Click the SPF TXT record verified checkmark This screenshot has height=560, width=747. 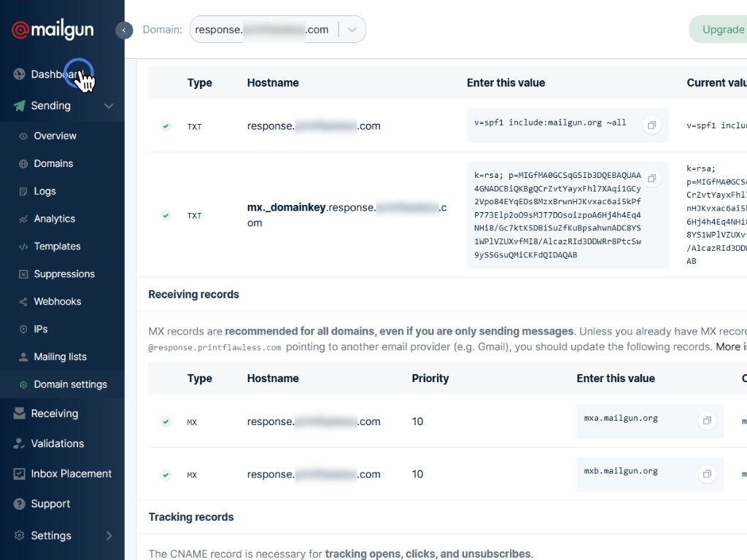pyautogui.click(x=166, y=126)
